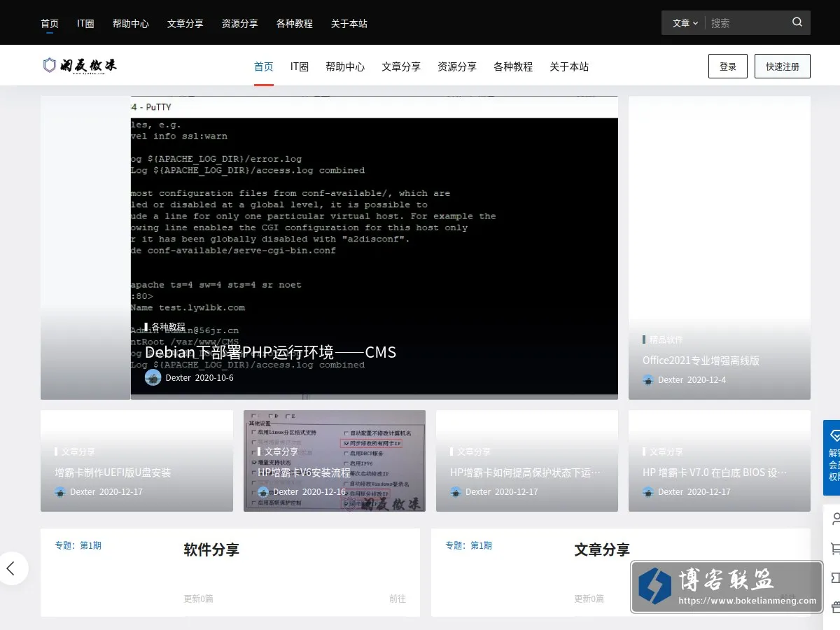The image size is (840, 630).
Task: Select 首页 in the black top bar
Action: point(50,23)
